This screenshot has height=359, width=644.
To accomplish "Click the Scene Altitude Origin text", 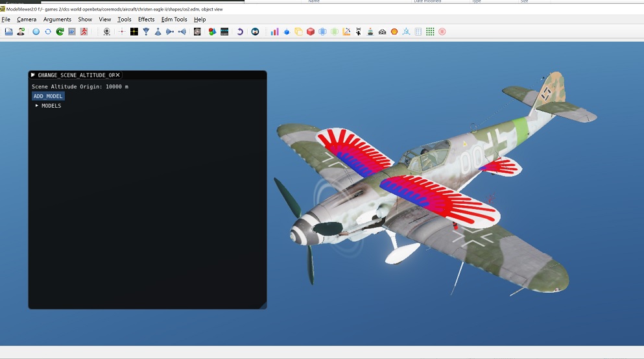I will (x=80, y=87).
